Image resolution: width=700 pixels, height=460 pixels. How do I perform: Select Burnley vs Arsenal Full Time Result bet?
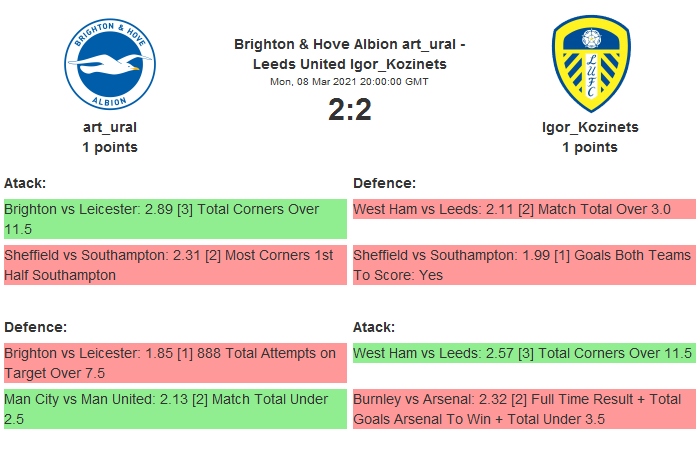(524, 409)
